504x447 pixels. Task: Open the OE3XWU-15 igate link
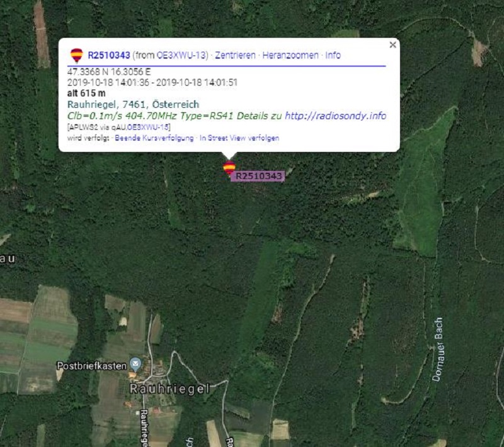pos(148,127)
